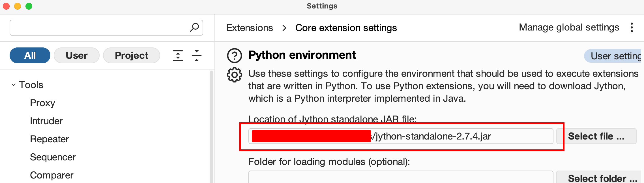Screen dimensions: 644x183
Task: Open the three-dot settings options menu
Action: click(632, 27)
